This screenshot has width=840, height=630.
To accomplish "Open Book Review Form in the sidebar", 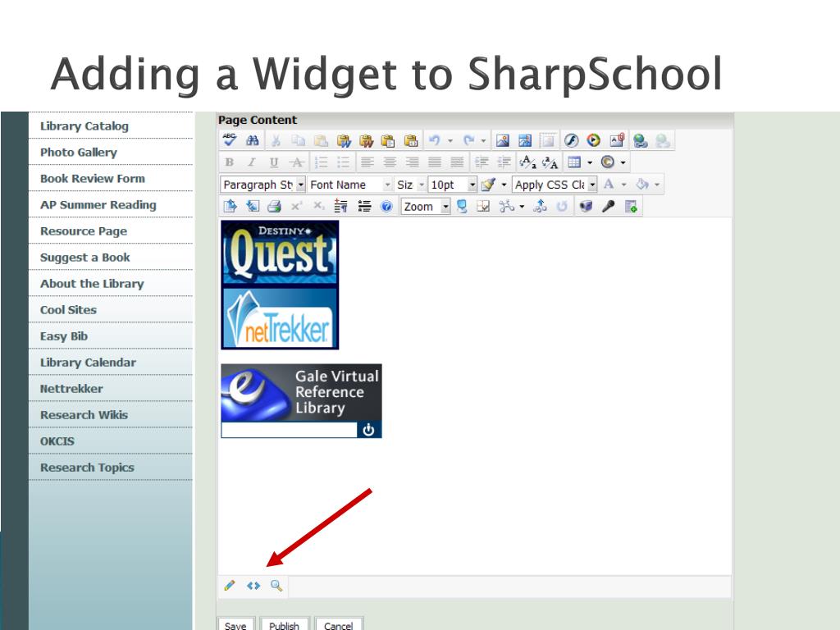I will click(x=92, y=178).
